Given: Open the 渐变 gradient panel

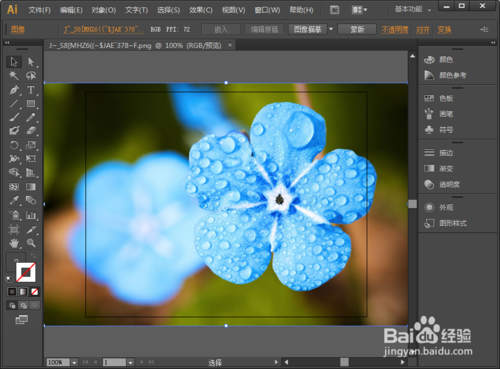Looking at the screenshot, I should [x=439, y=169].
